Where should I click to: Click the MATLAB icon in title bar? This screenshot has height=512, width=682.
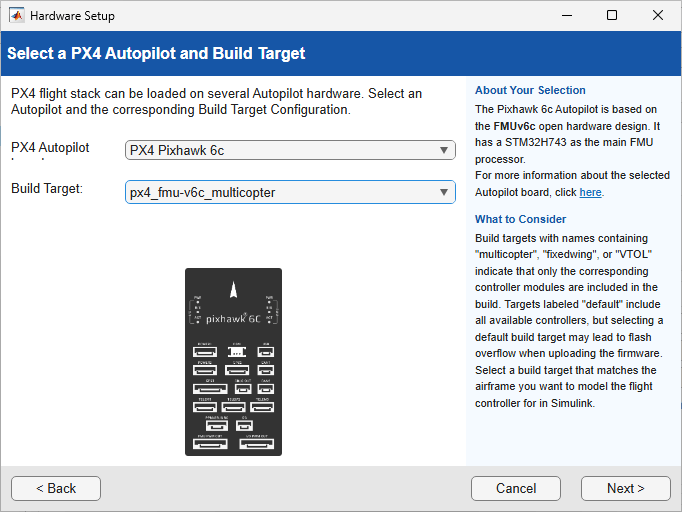[17, 16]
